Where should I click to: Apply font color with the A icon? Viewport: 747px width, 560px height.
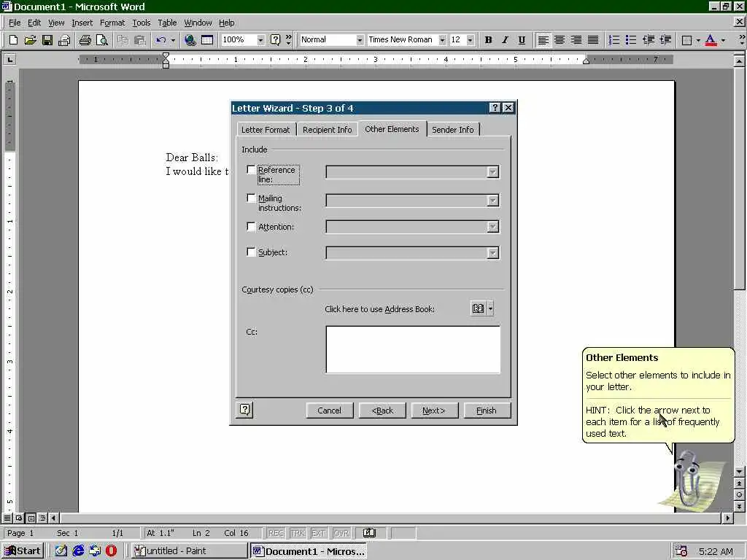[x=711, y=40]
